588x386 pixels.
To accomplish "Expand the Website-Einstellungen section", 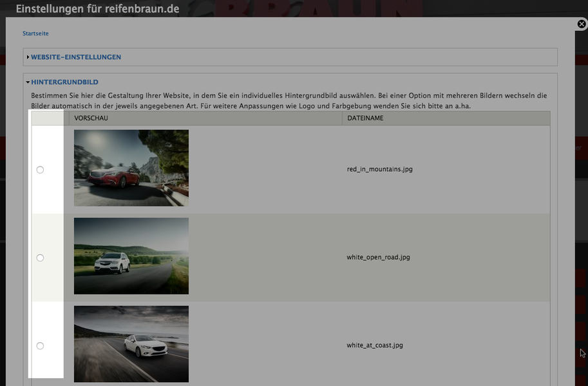I will click(76, 57).
